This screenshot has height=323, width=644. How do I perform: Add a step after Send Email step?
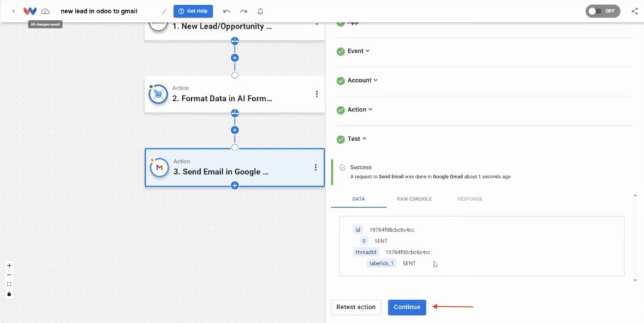click(235, 185)
